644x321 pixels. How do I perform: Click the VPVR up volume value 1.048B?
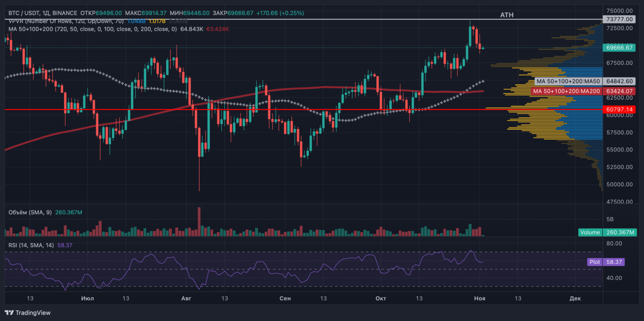tap(136, 21)
